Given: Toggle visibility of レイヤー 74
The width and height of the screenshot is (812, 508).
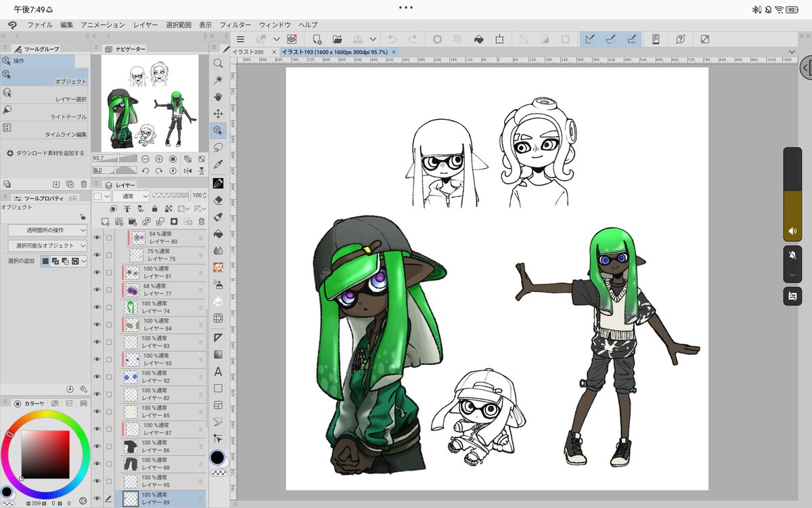Looking at the screenshot, I should (97, 308).
